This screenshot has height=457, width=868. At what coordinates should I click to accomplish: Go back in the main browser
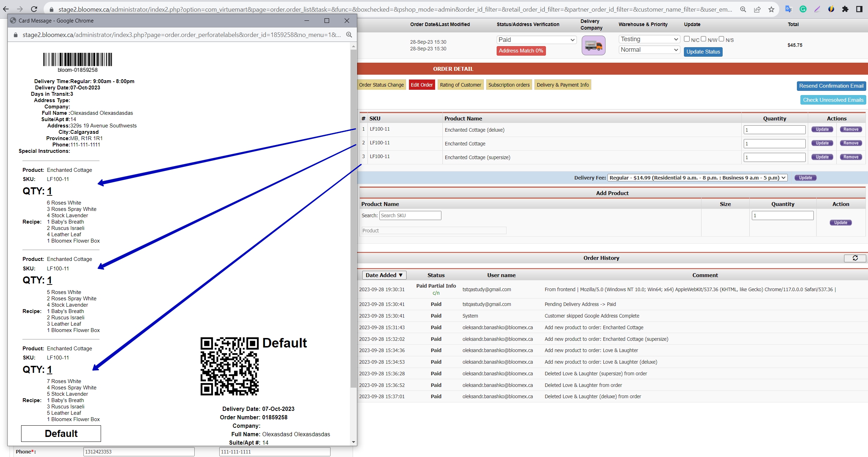[6, 9]
